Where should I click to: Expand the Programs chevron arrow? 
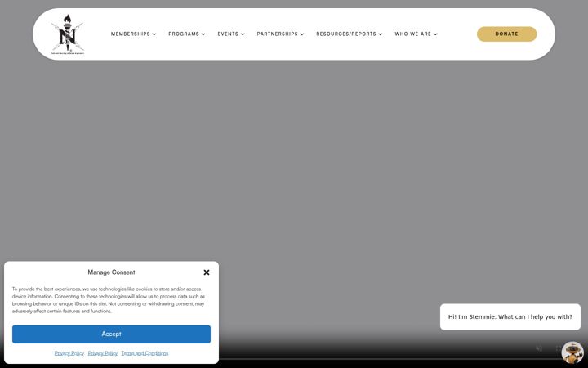(203, 34)
